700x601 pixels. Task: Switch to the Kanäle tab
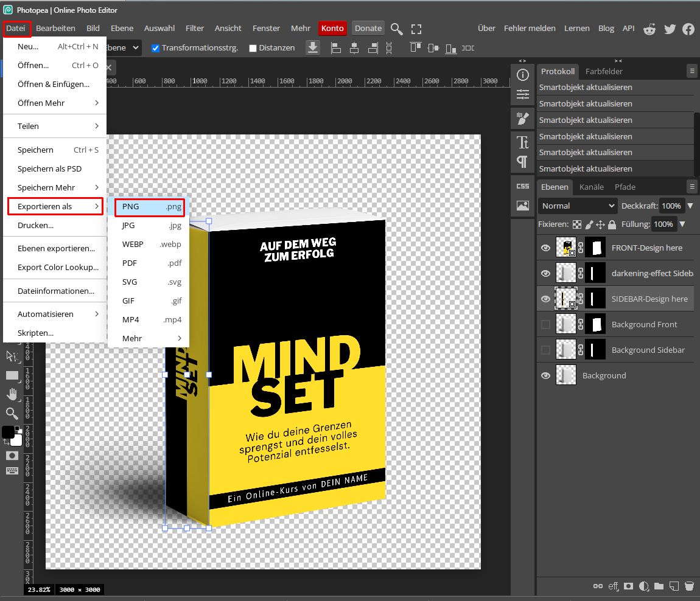[x=591, y=187]
